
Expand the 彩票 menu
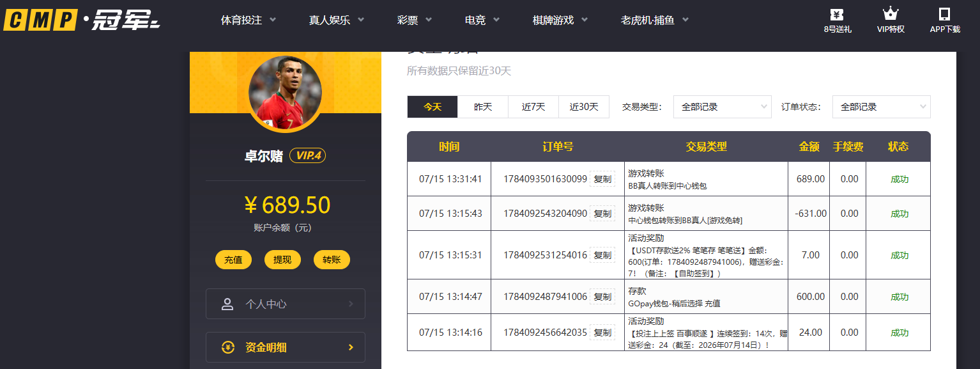point(415,20)
